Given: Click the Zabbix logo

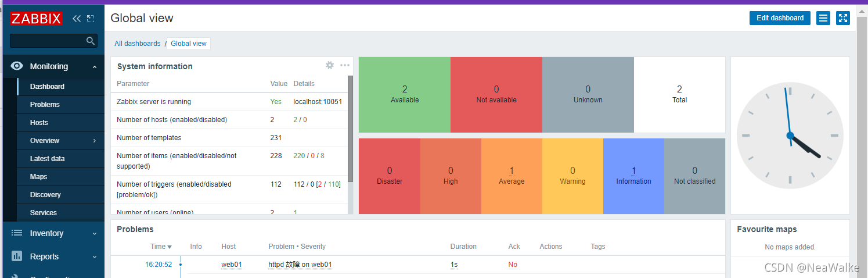Looking at the screenshot, I should click(36, 19).
